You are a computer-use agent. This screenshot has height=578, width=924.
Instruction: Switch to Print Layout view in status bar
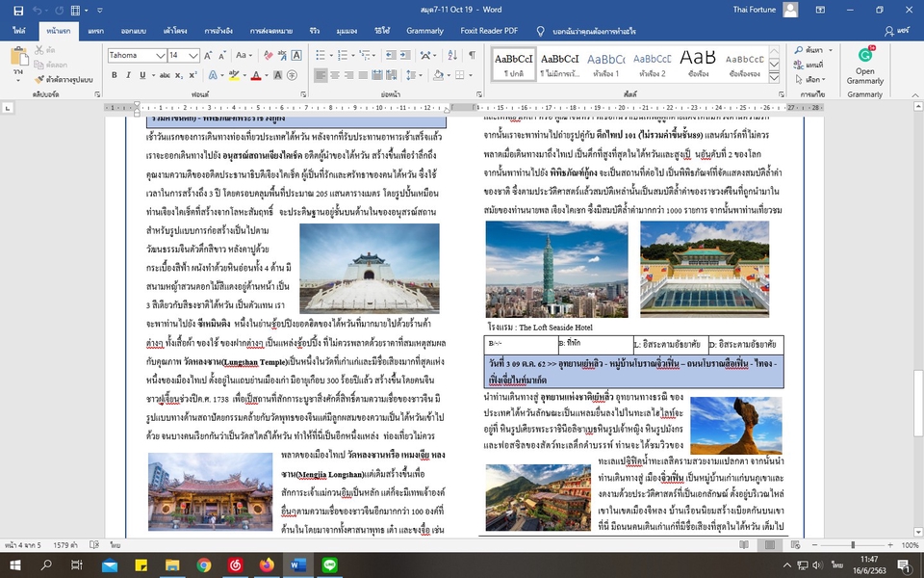(x=770, y=545)
